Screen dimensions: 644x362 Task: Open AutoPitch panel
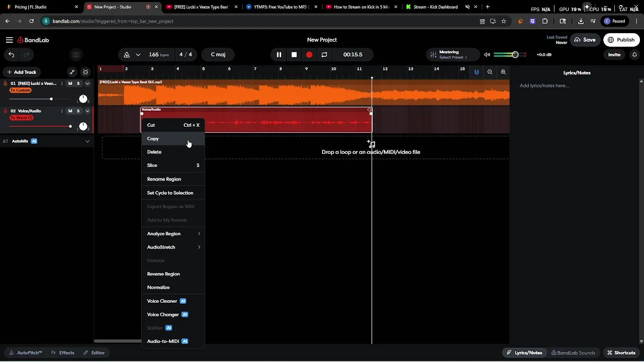coord(26,353)
